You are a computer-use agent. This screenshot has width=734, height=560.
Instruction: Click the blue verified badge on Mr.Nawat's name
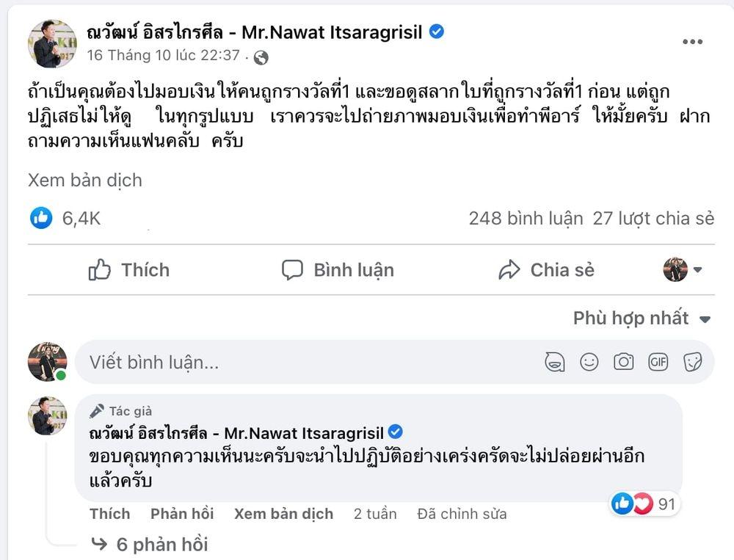tap(437, 32)
